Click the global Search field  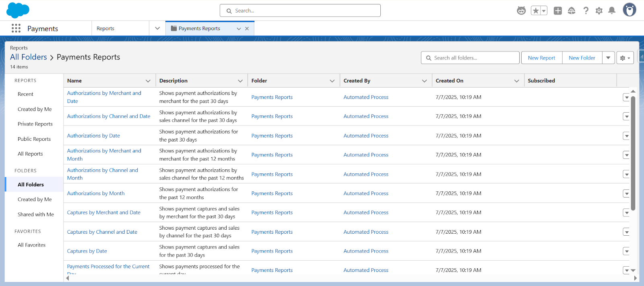click(300, 10)
